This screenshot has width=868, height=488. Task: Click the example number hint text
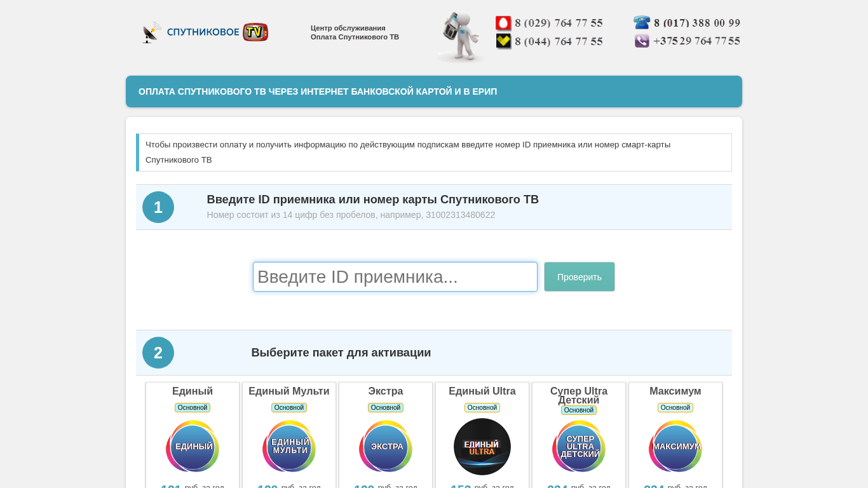click(351, 215)
